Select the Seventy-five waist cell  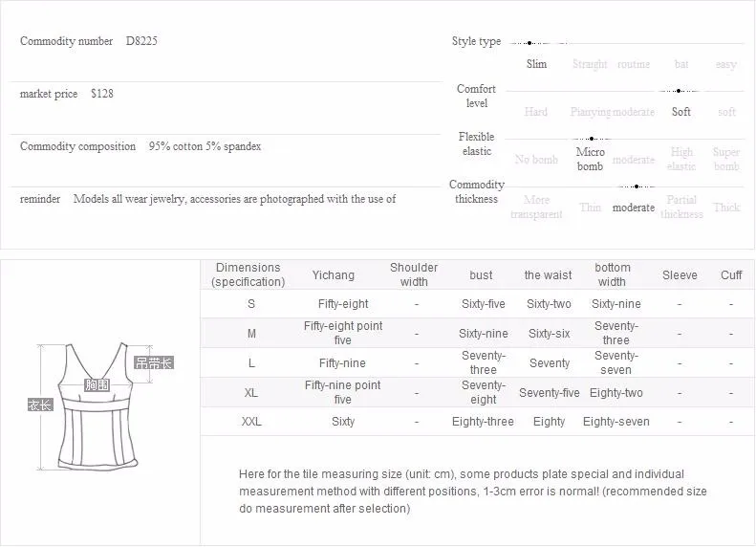pos(550,393)
